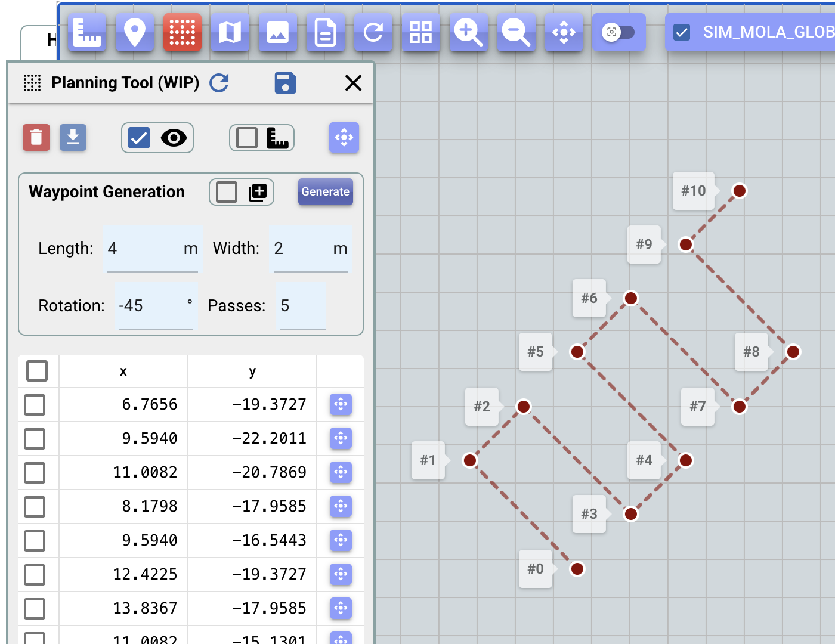The width and height of the screenshot is (835, 644).
Task: Click the zoom out magnifier
Action: [516, 32]
